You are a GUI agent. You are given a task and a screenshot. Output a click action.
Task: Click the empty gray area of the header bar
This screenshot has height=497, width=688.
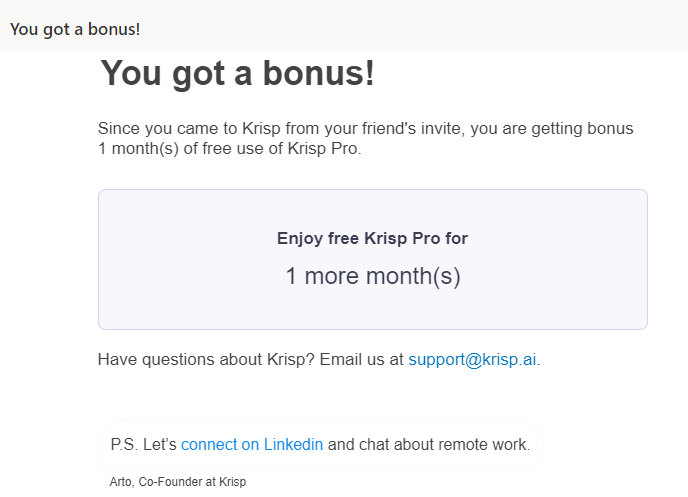pos(412,26)
